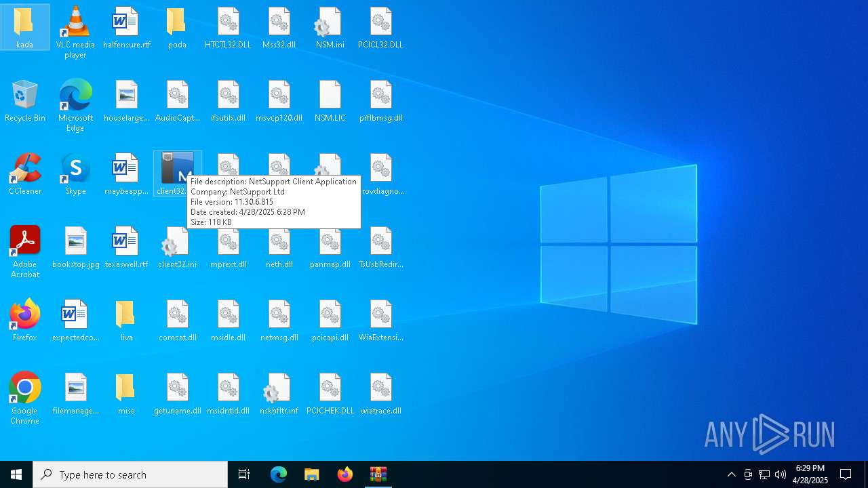Select the mise folder
Screen dimensions: 868x488
pyautogui.click(x=126, y=393)
